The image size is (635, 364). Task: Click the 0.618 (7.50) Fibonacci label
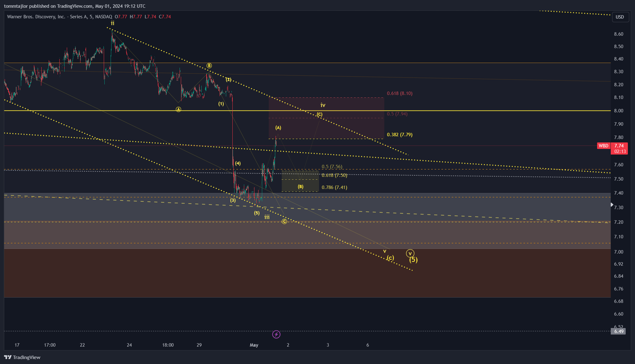click(x=334, y=175)
